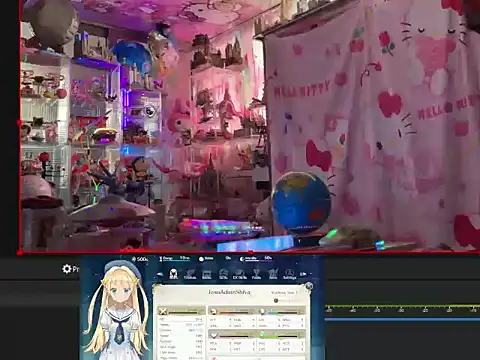Expand the small dropdown arrow at the menu bar end
The image size is (480, 360).
click(x=311, y=274)
